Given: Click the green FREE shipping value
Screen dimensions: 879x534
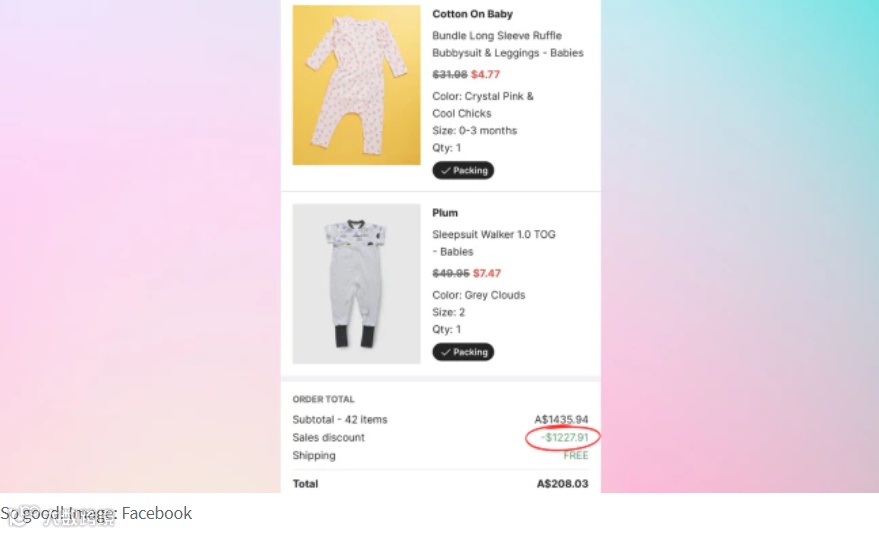Looking at the screenshot, I should pyautogui.click(x=576, y=456).
